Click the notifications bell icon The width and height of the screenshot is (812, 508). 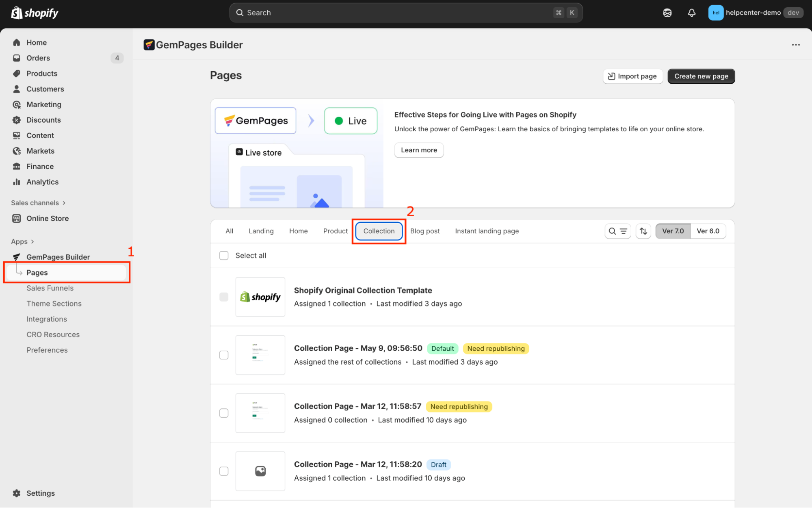click(691, 13)
